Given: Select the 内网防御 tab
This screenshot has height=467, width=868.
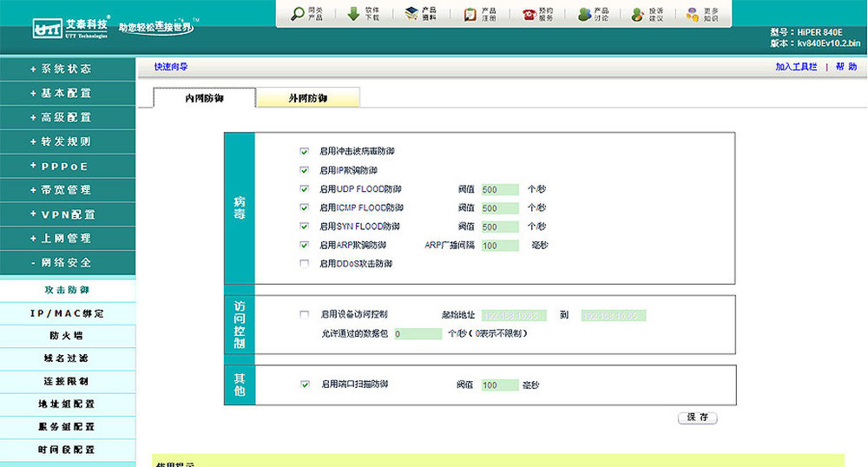Looking at the screenshot, I should pyautogui.click(x=204, y=99).
